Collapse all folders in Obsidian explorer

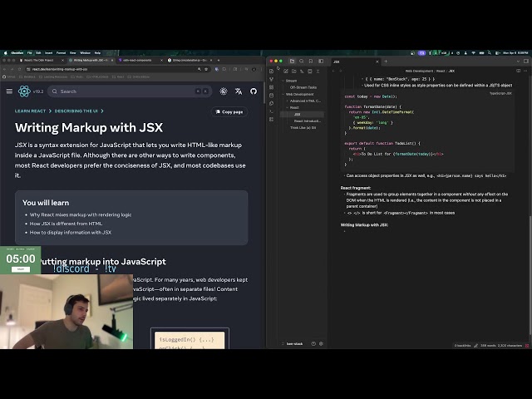[318, 71]
